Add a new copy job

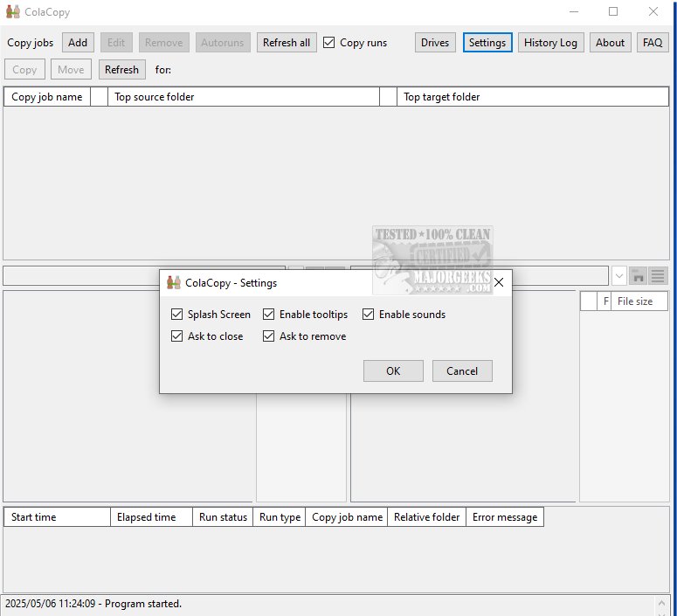click(x=78, y=42)
